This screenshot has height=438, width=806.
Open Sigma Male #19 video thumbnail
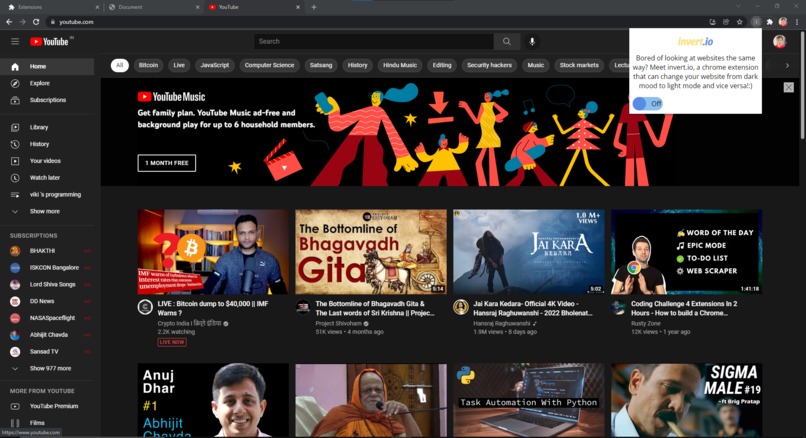(x=686, y=400)
